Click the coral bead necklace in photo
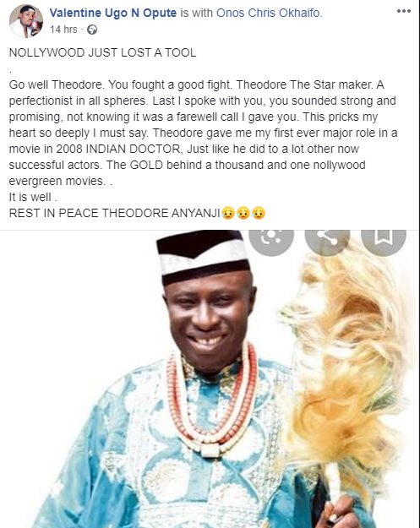The width and height of the screenshot is (420, 528). pyautogui.click(x=211, y=400)
